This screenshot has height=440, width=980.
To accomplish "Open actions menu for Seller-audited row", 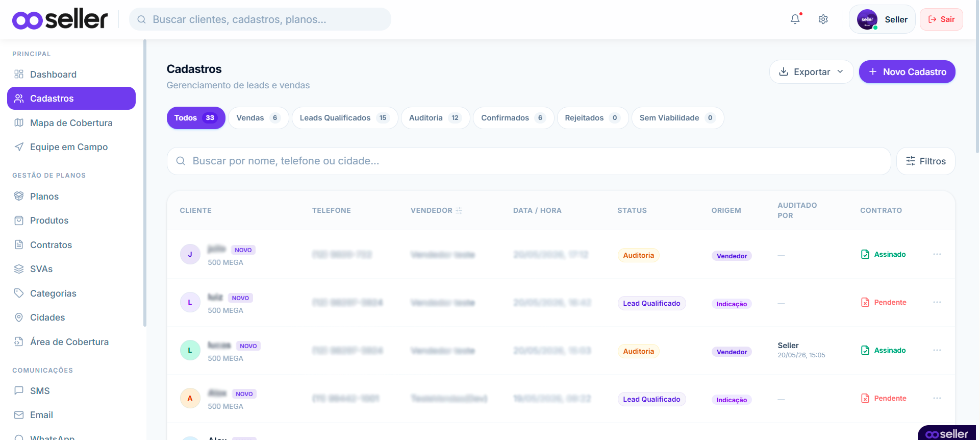I will coord(937,350).
